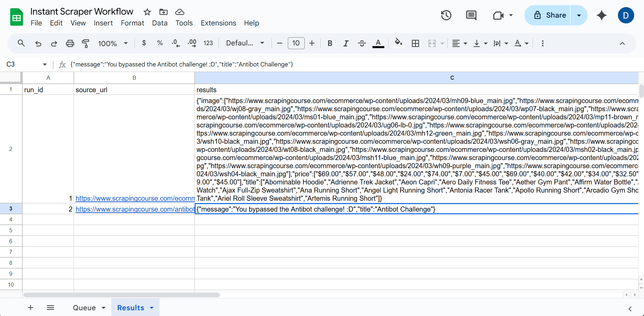Toggle bold formatting
The height and width of the screenshot is (316, 644).
click(330, 43)
